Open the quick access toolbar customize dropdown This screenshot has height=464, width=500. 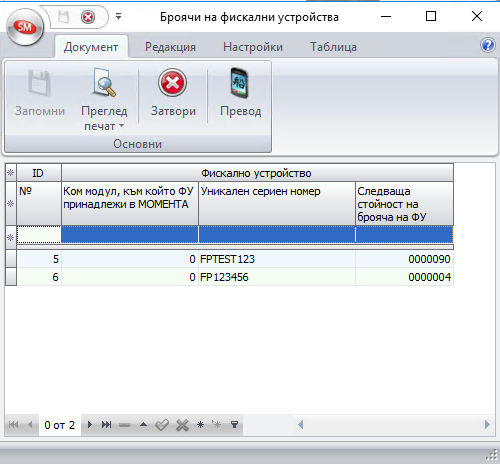118,16
